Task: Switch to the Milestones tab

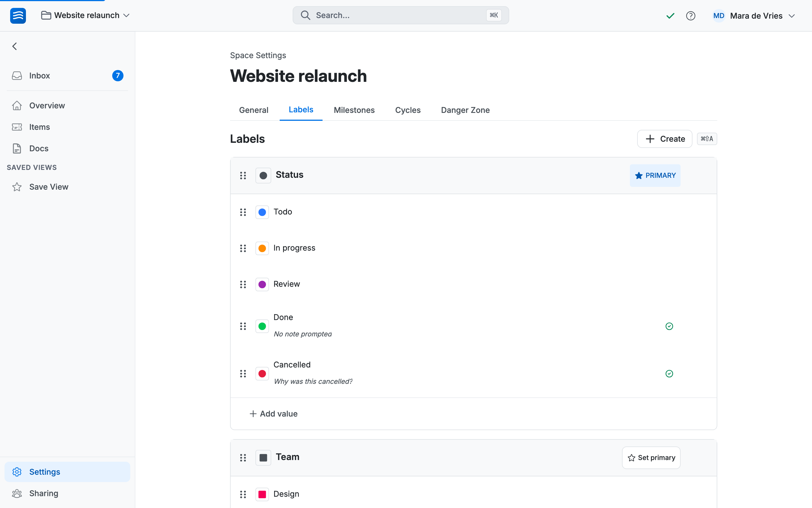Action: 354,110
